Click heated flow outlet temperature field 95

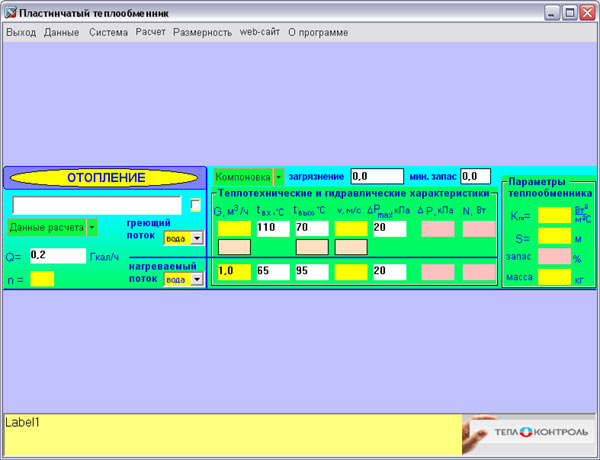(x=311, y=271)
